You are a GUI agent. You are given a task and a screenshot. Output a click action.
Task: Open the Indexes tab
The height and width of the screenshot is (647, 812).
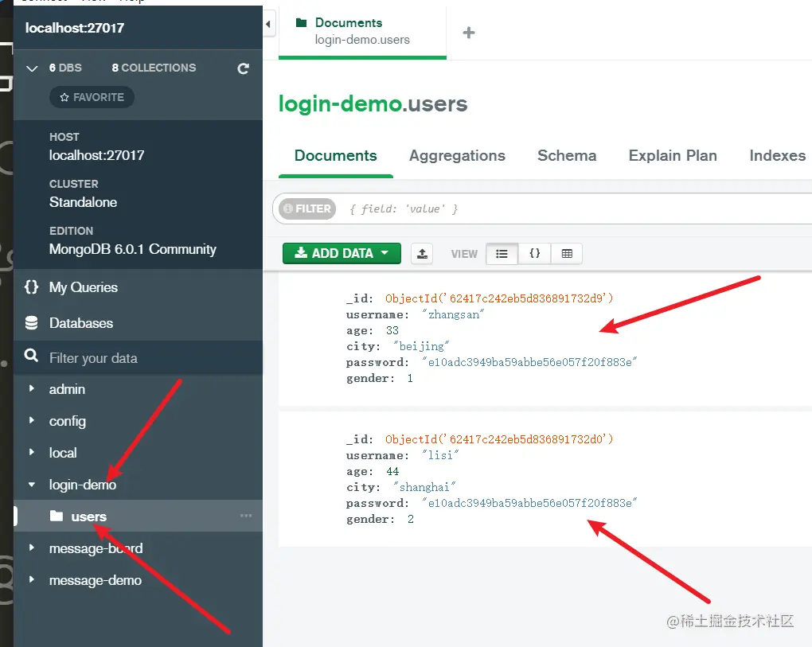777,155
